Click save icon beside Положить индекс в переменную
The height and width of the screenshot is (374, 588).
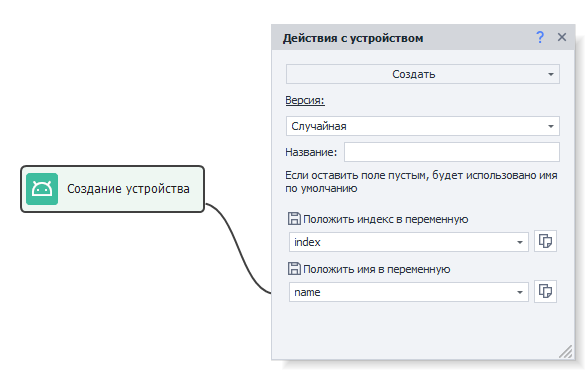point(294,219)
